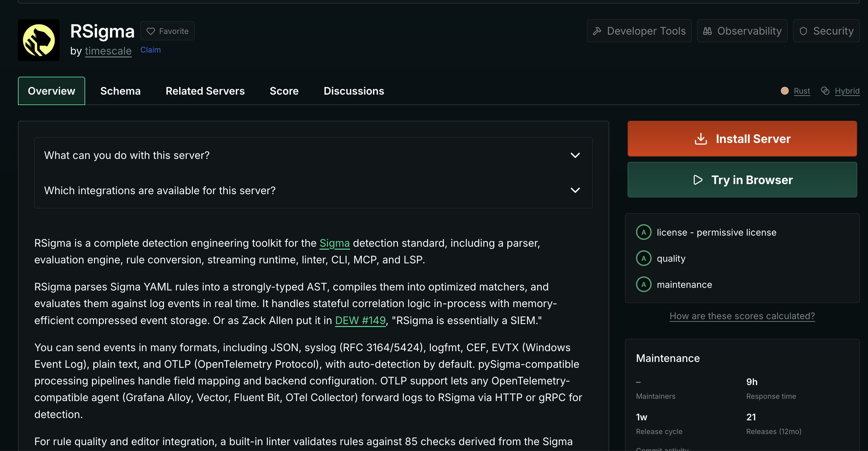Click 'What can you do with this server?' question
Image resolution: width=868 pixels, height=451 pixels.
click(127, 155)
